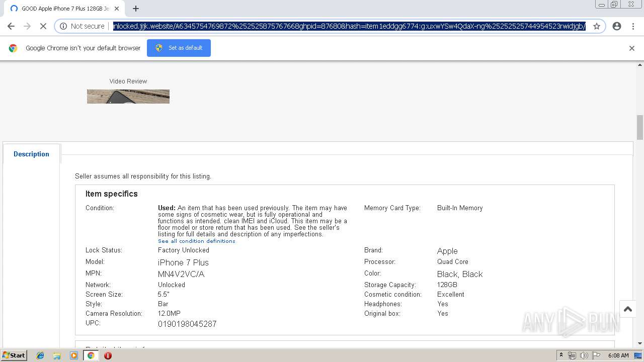Set Chrome as default browser
This screenshot has width=644, height=362.
179,48
